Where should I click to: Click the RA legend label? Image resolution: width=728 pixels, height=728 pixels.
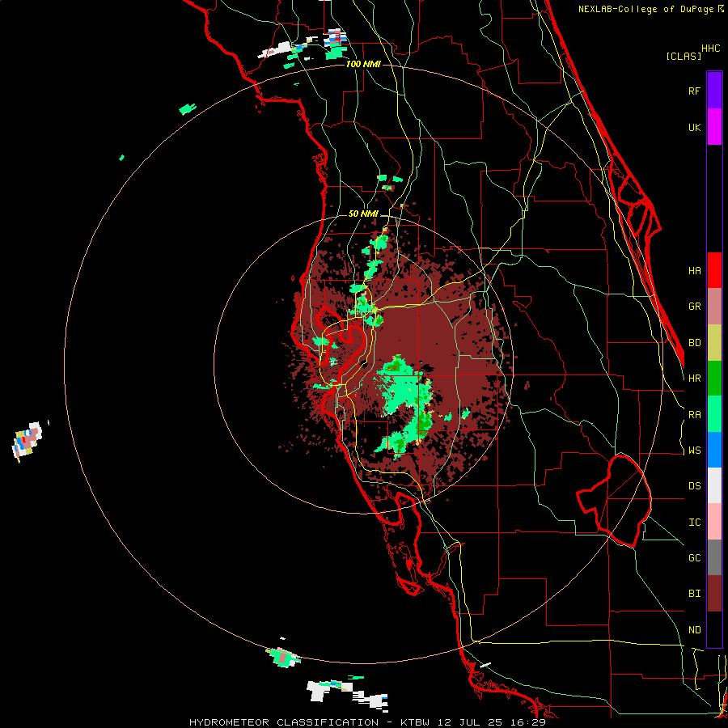[x=694, y=415]
